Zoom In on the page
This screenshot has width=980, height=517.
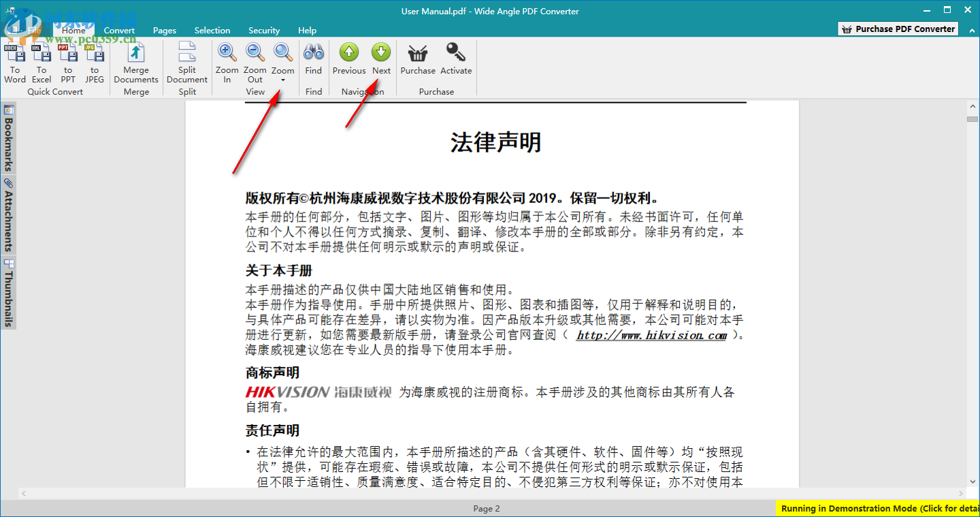point(227,61)
